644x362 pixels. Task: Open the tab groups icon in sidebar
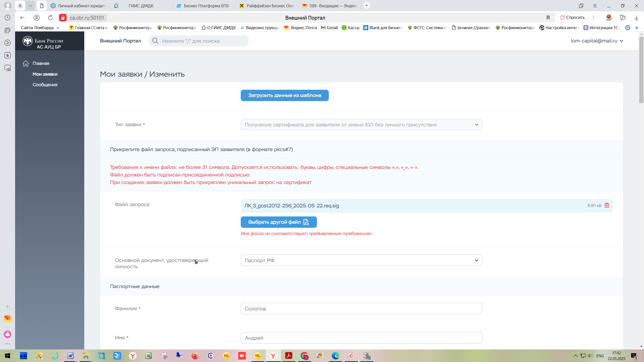(x=8, y=30)
